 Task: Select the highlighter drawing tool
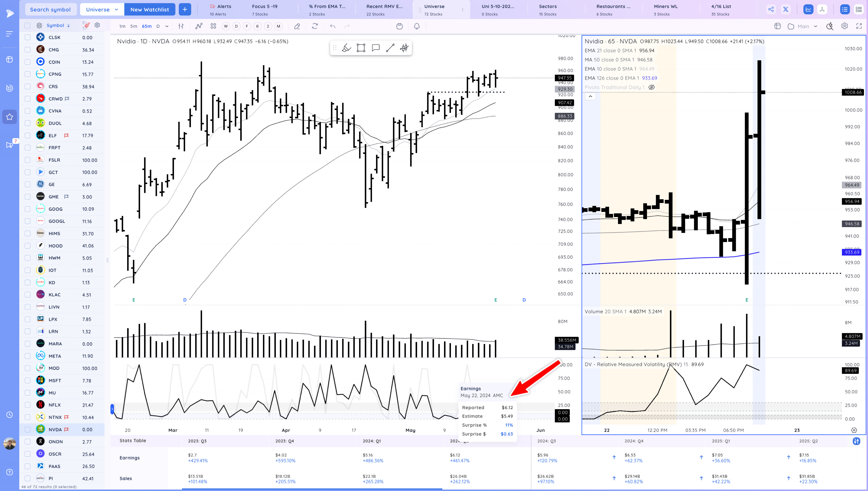coord(346,48)
